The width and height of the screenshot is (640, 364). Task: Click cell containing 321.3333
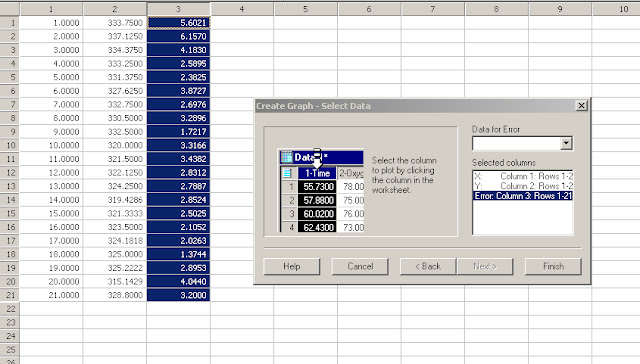(x=115, y=213)
